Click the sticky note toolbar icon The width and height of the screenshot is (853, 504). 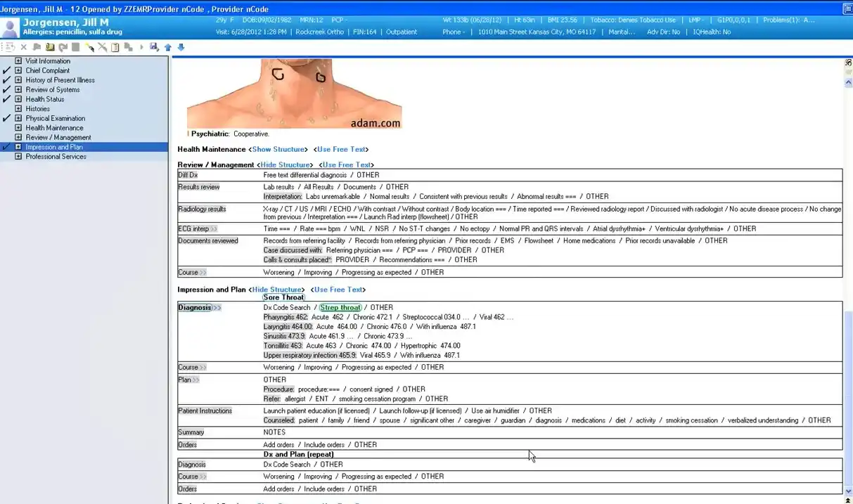pyautogui.click(x=50, y=46)
